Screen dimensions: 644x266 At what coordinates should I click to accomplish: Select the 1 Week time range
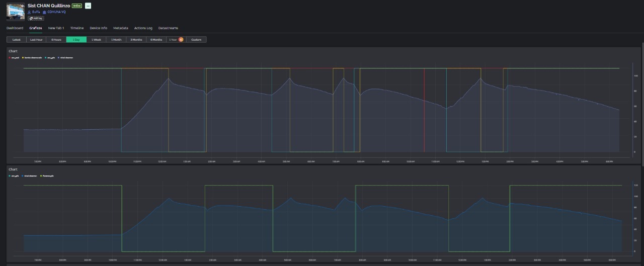pos(96,39)
